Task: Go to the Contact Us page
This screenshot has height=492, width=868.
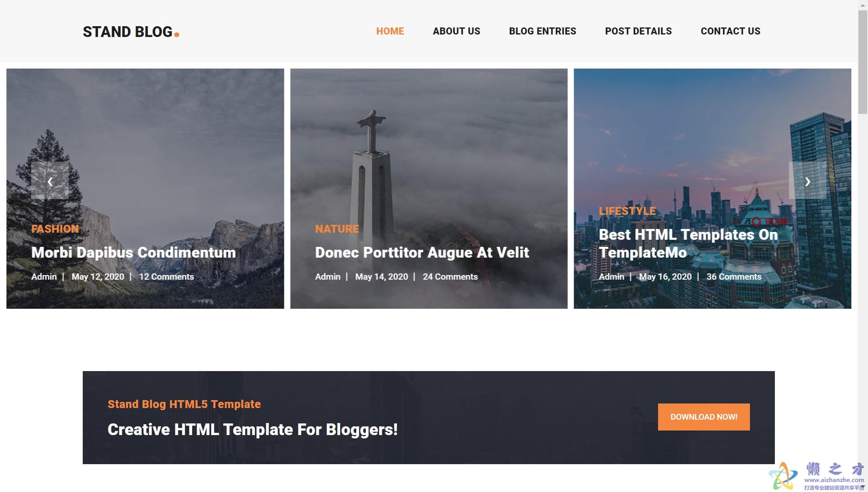Action: pyautogui.click(x=730, y=31)
